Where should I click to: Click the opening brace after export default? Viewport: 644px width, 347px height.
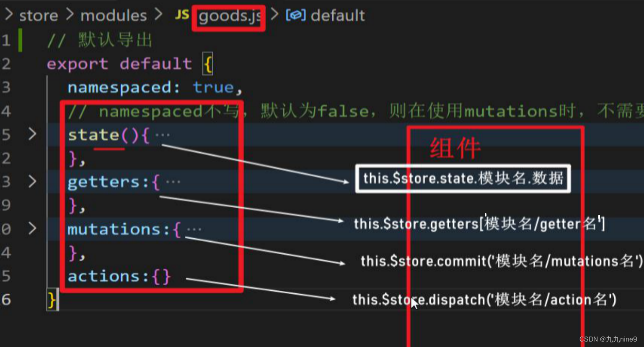click(x=208, y=64)
